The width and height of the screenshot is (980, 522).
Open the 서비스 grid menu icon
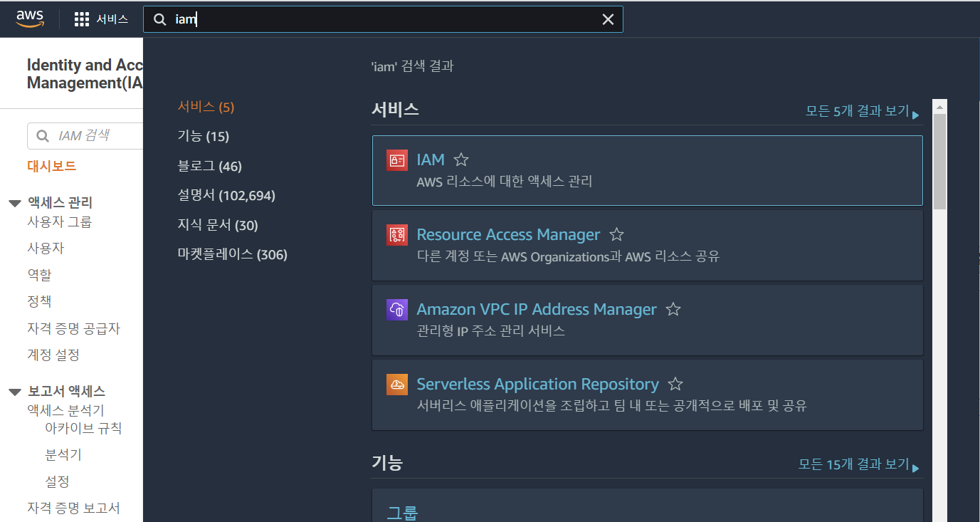pos(82,19)
